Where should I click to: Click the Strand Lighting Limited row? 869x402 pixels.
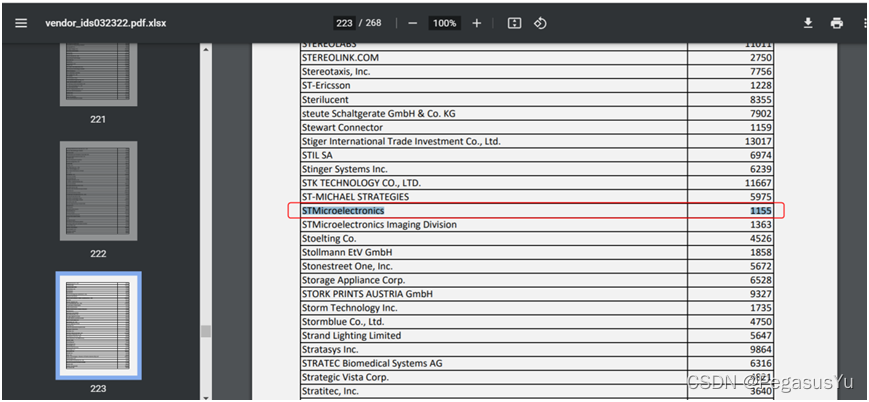pos(536,335)
